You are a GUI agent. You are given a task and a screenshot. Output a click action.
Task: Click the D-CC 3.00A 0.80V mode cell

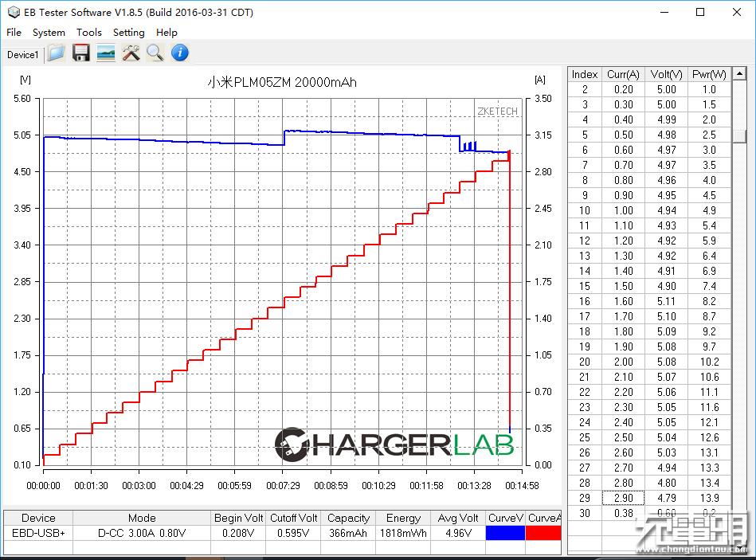142,533
